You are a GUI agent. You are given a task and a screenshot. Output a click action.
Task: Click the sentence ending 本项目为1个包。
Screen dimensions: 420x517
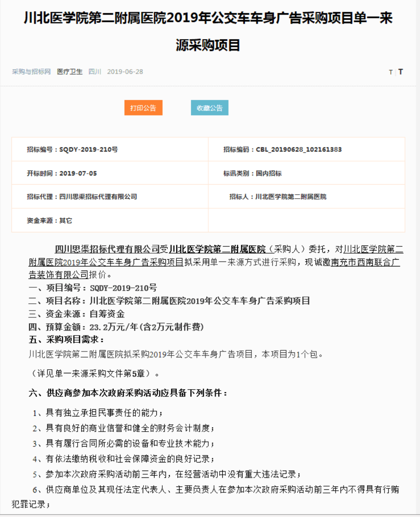tap(176, 355)
